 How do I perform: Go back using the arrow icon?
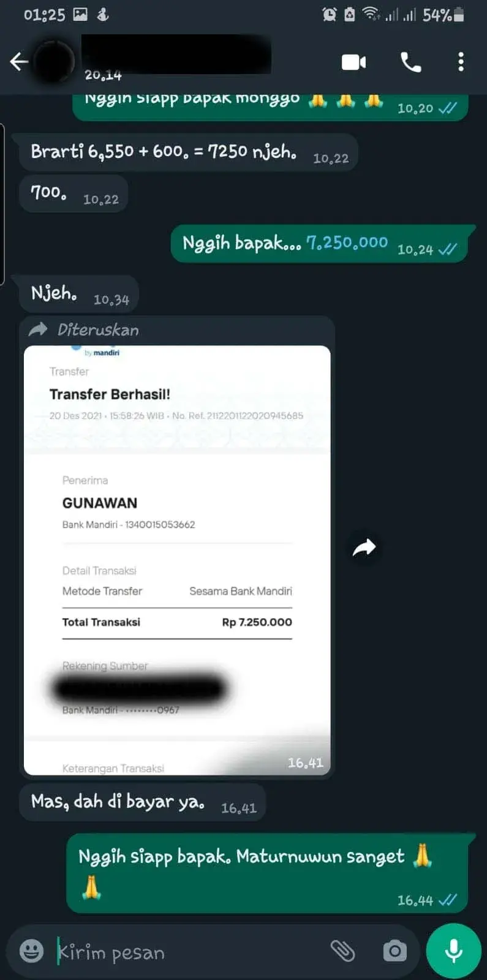tap(19, 61)
